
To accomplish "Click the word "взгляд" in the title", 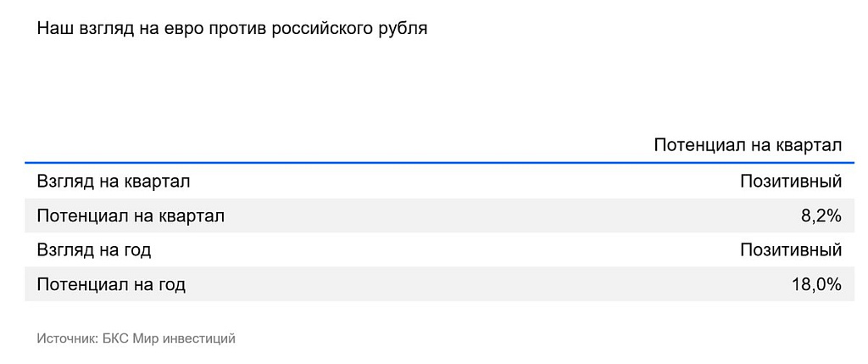I will point(100,28).
